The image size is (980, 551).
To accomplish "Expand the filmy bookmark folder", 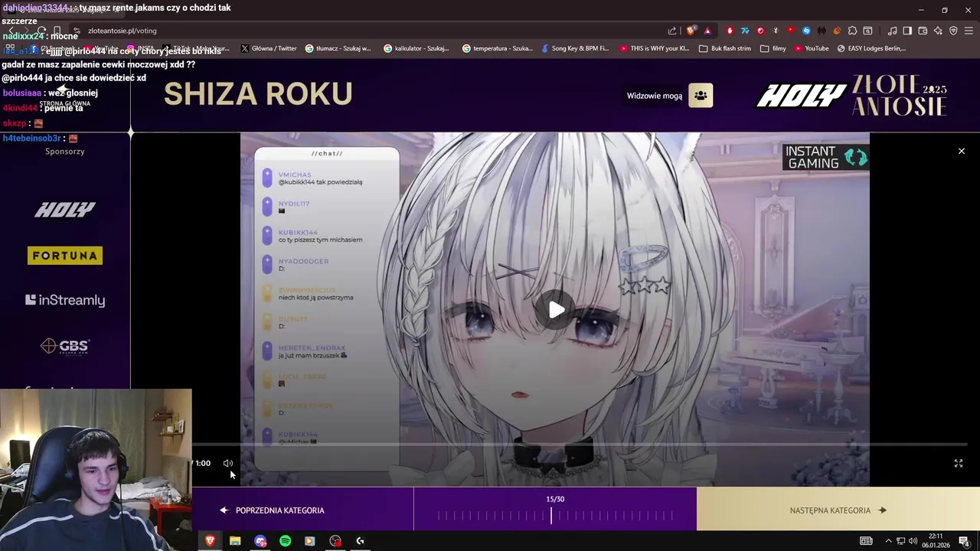I will [773, 48].
